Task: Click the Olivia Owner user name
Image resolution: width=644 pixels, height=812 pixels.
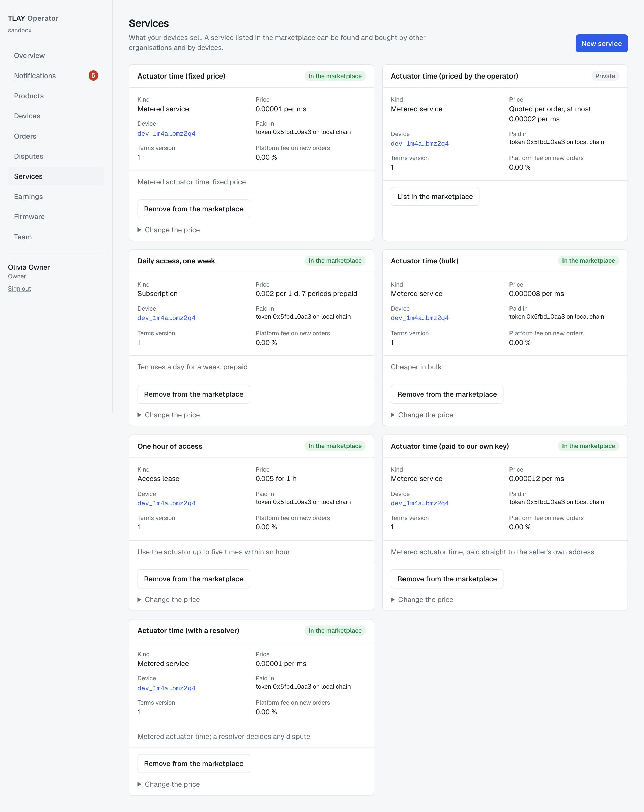Action: pyautogui.click(x=29, y=267)
